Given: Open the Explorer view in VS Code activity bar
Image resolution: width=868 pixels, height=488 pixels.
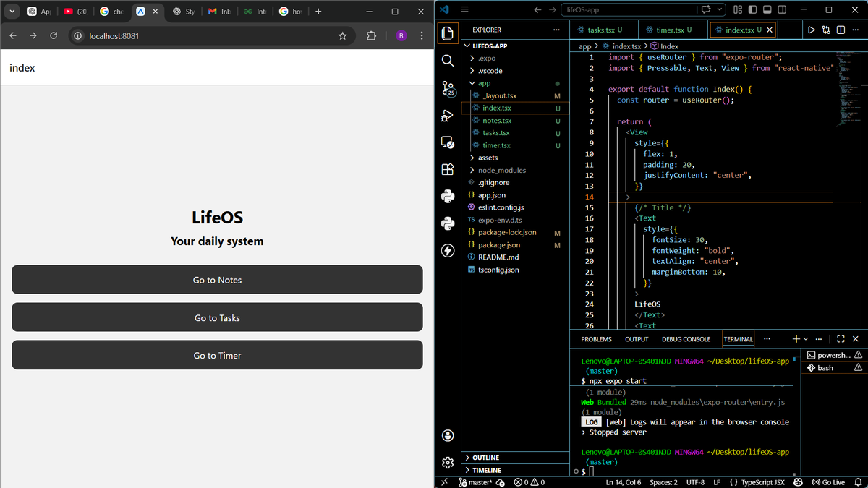Looking at the screenshot, I should (448, 33).
